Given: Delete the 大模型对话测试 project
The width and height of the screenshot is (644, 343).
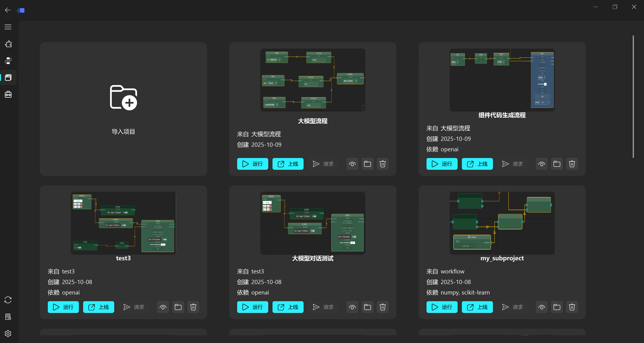Looking at the screenshot, I should (382, 307).
